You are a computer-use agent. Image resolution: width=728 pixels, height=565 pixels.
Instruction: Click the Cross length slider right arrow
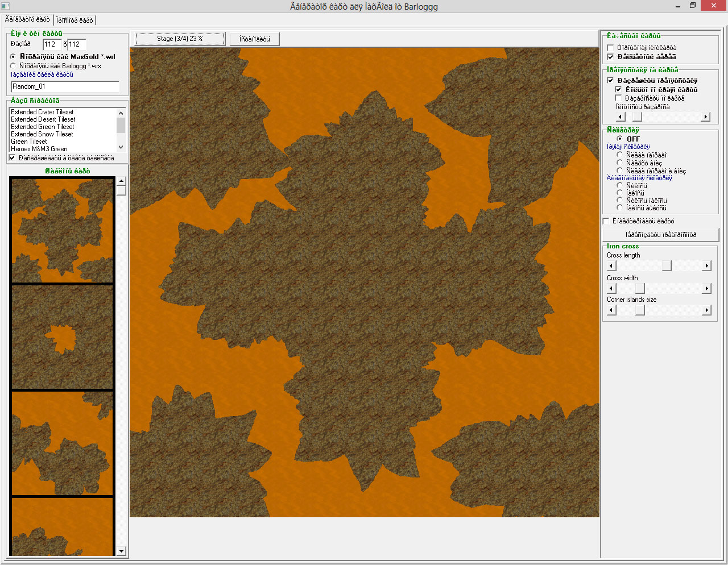pos(707,266)
